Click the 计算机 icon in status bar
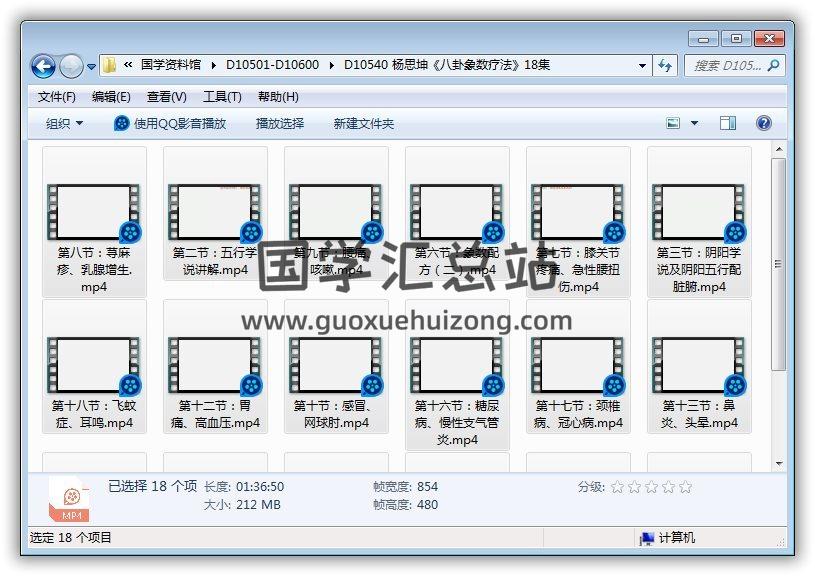Screen dimensions: 815x576 [x=648, y=538]
